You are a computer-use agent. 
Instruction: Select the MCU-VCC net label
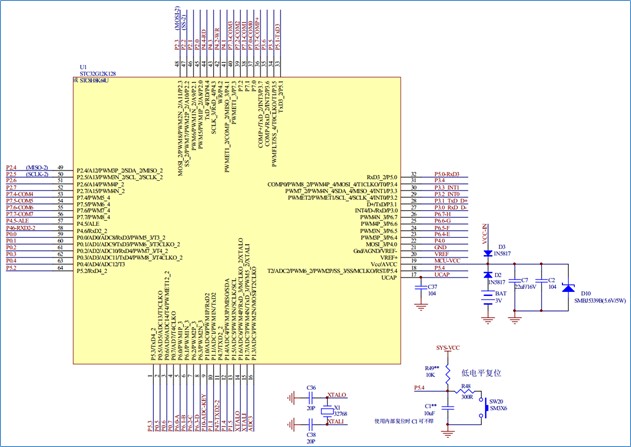point(446,261)
